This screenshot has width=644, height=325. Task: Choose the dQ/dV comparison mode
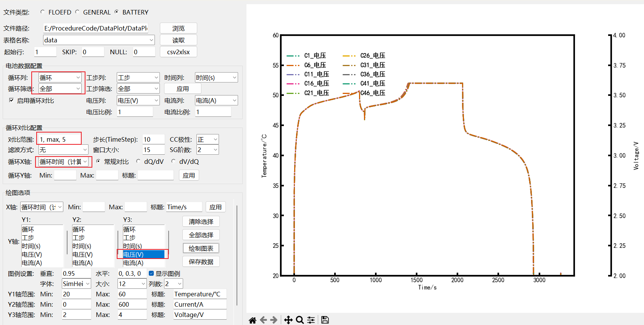(138, 162)
